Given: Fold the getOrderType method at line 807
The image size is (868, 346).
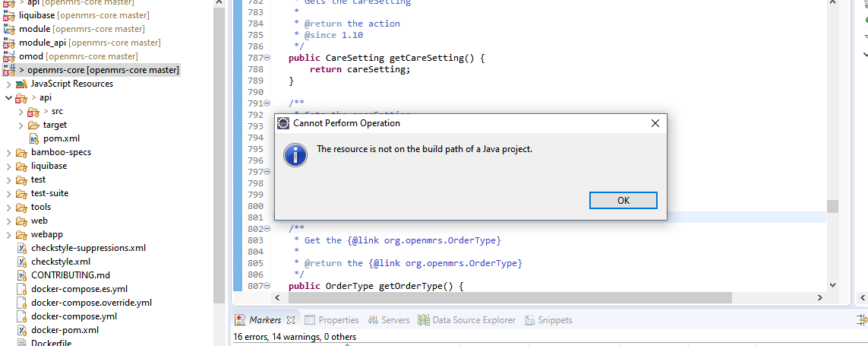Looking at the screenshot, I should [x=267, y=286].
